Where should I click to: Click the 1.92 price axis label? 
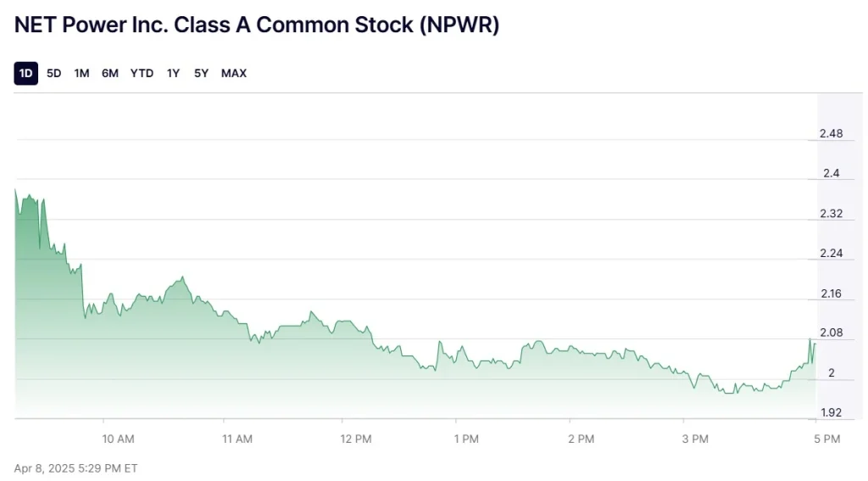point(831,413)
